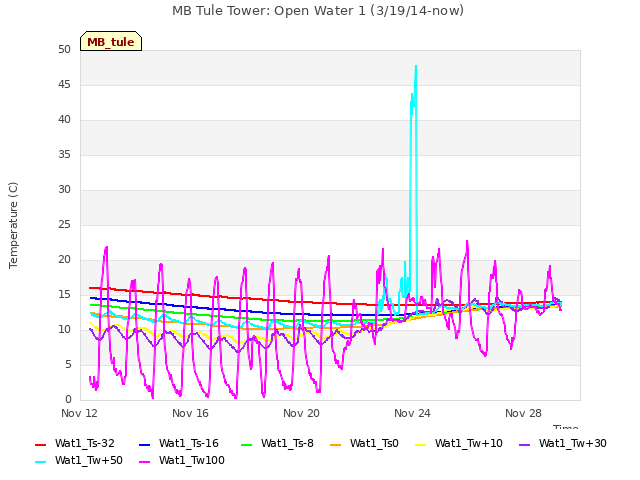Click the blue Wat1_Ts-16 legend swatch

(x=144, y=444)
